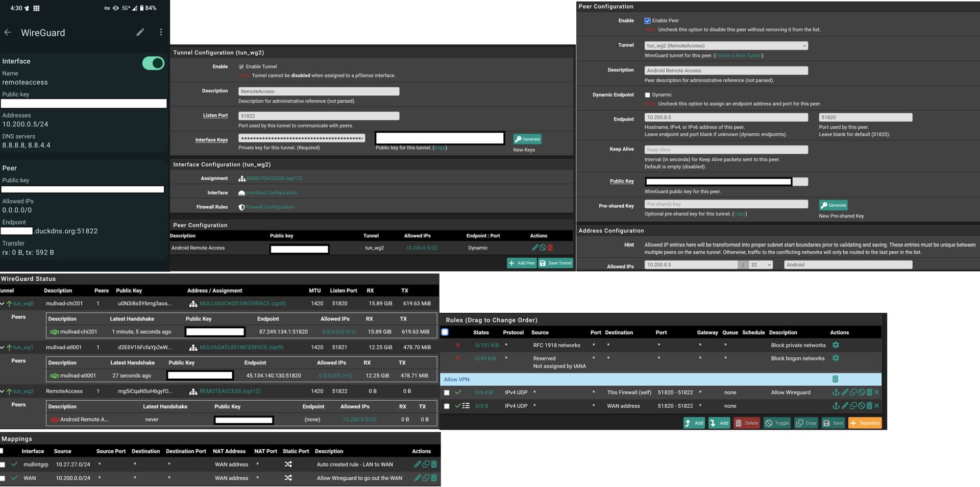Click the Toggle rules button
This screenshot has height=487, width=980.
[777, 423]
